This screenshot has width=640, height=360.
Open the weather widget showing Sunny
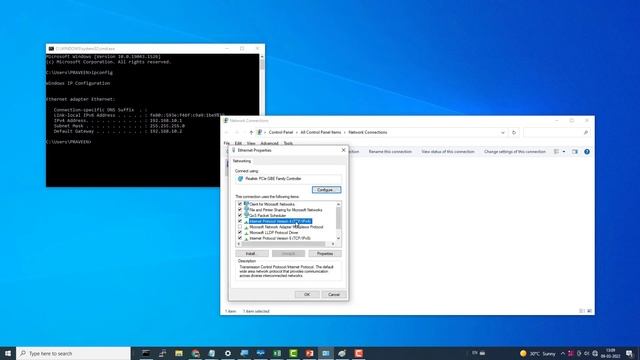(x=538, y=353)
